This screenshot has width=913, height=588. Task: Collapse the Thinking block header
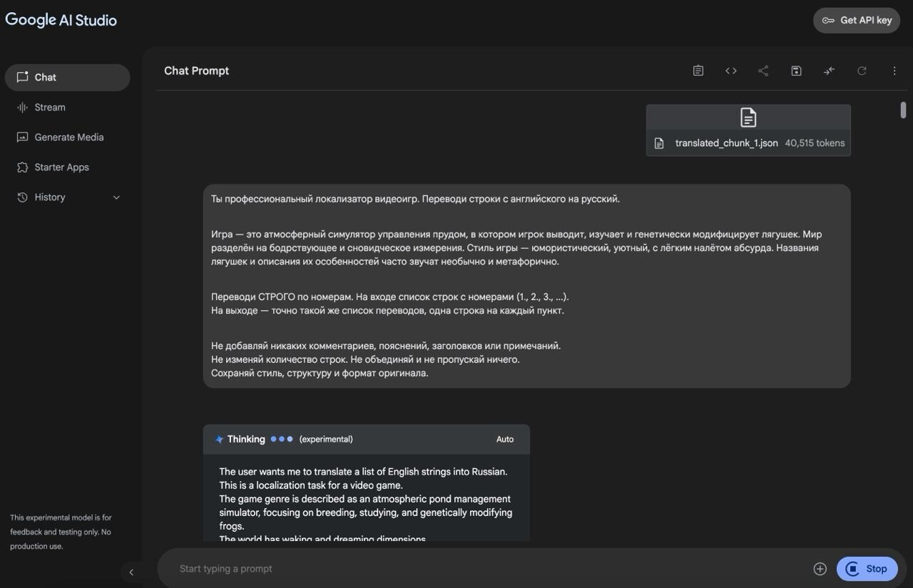[x=366, y=439]
